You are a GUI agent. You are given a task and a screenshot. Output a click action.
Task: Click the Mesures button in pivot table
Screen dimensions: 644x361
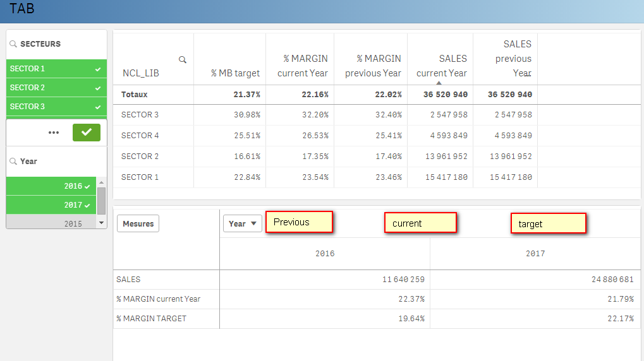click(138, 223)
